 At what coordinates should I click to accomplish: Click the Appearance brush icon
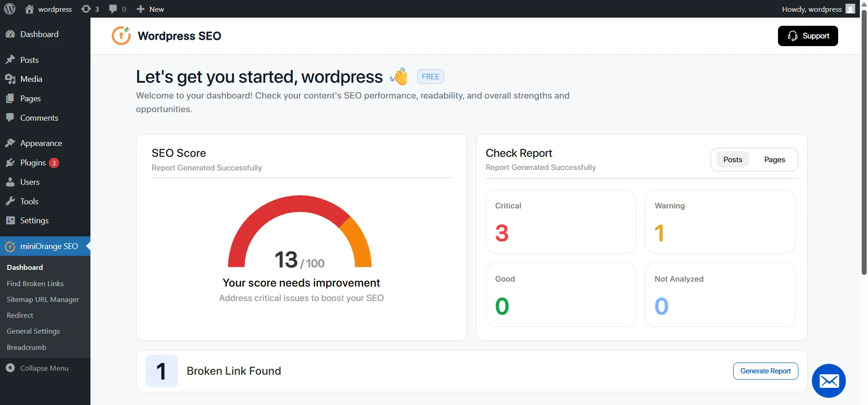coord(10,143)
